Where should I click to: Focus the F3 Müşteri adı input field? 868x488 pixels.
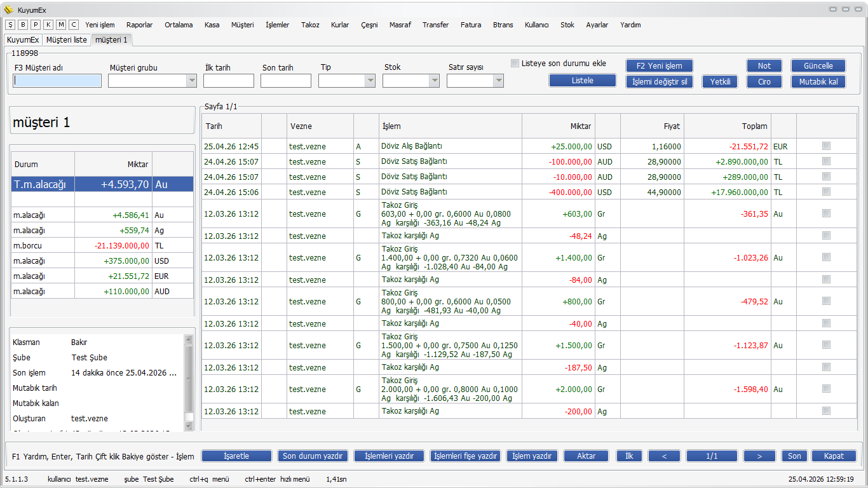click(x=57, y=81)
